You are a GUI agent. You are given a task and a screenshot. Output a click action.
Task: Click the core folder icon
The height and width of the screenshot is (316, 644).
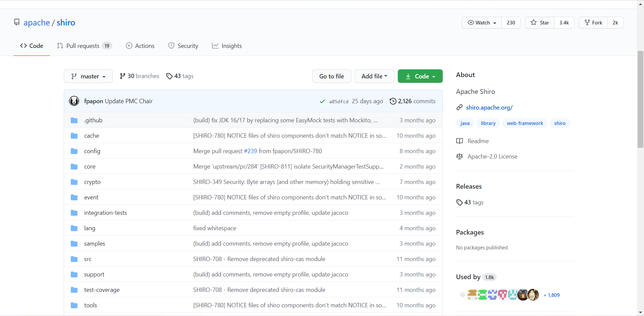[x=74, y=167]
